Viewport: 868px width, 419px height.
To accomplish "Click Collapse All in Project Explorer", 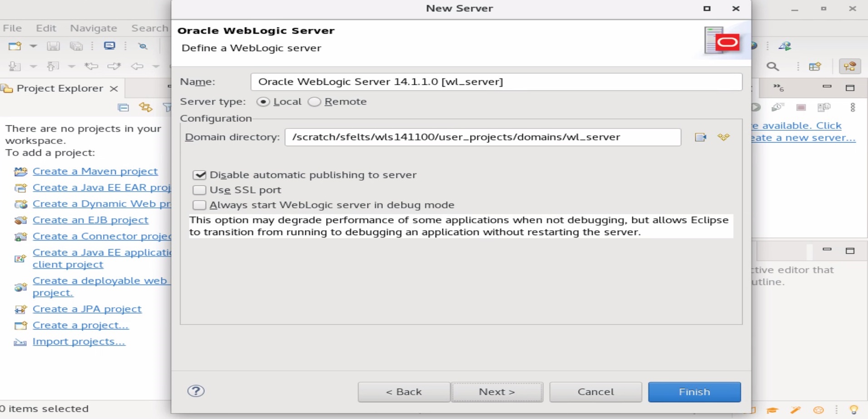I will pyautogui.click(x=123, y=108).
